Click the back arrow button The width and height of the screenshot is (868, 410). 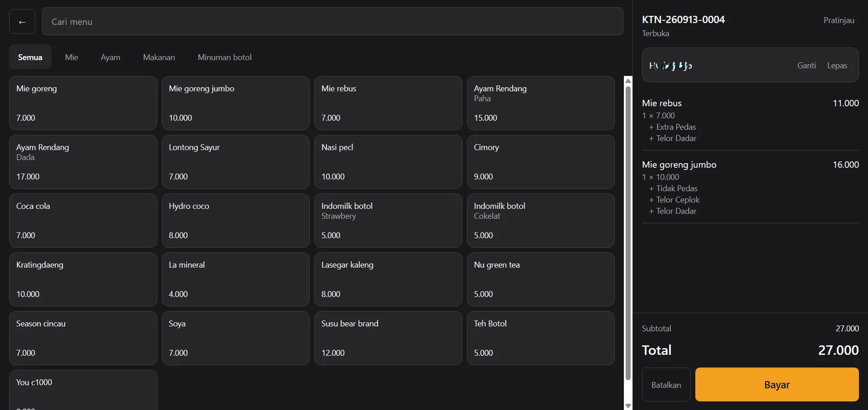(22, 22)
